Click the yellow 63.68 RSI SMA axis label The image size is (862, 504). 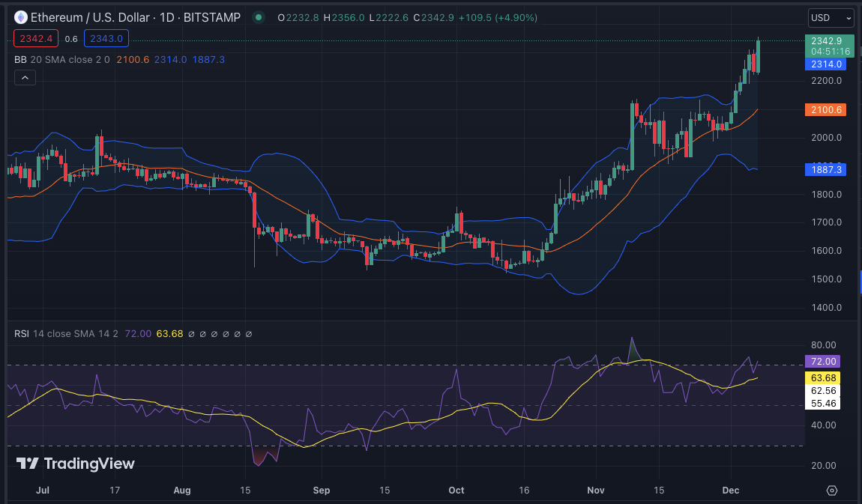point(822,377)
